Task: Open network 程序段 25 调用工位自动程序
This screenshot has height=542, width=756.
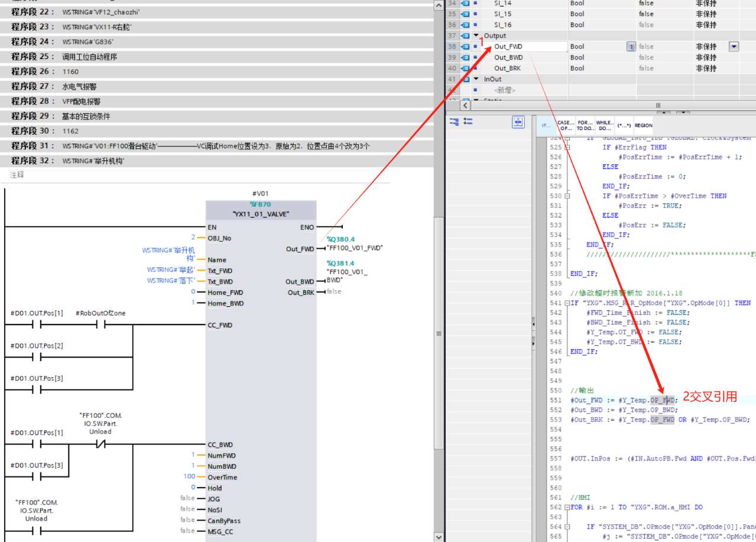Action: point(89,57)
